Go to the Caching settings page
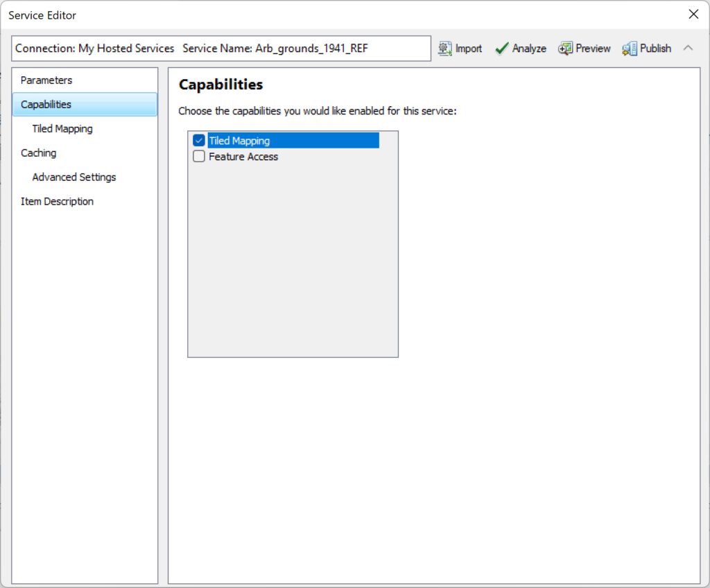 [x=39, y=153]
